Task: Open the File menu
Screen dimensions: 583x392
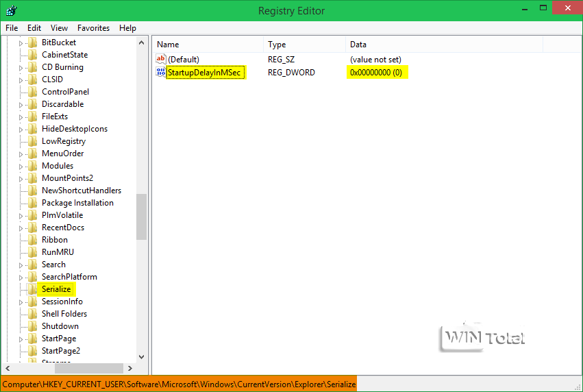Action: (x=12, y=28)
